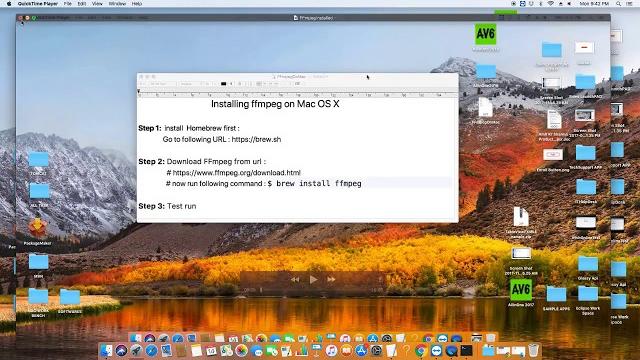
Task: Click the Bluetooth status icon in menu bar
Action: (x=541, y=3)
